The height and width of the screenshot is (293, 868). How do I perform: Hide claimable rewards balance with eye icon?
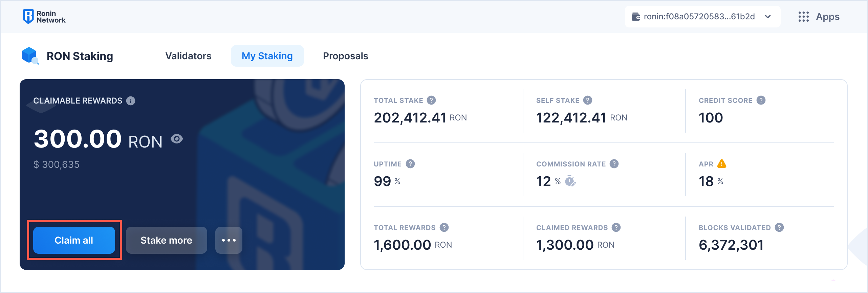point(177,139)
